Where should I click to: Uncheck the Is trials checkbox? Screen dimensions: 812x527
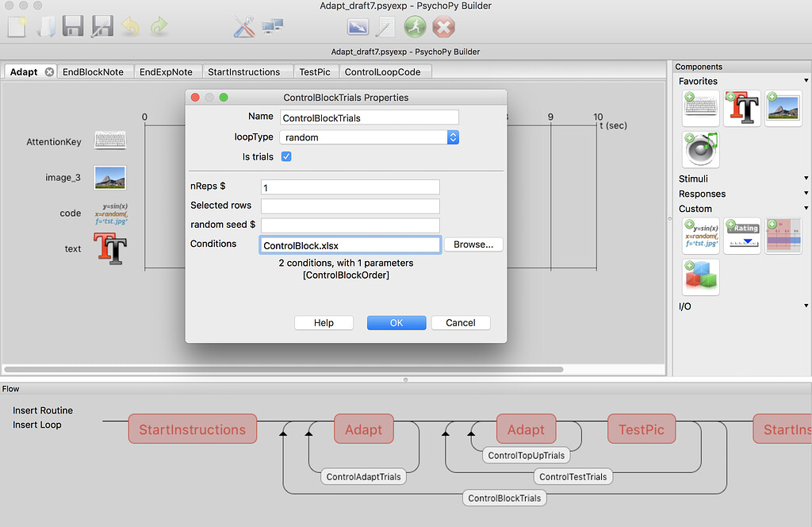pos(286,156)
